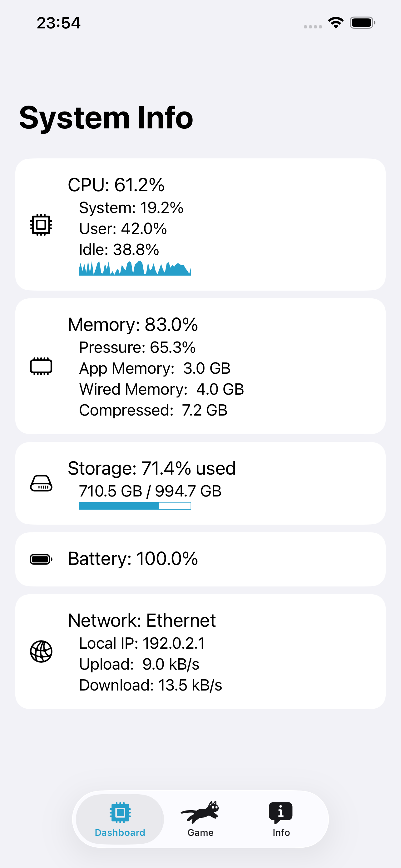Select the CPU: 61.2% heading
The width and height of the screenshot is (401, 868).
tap(116, 185)
